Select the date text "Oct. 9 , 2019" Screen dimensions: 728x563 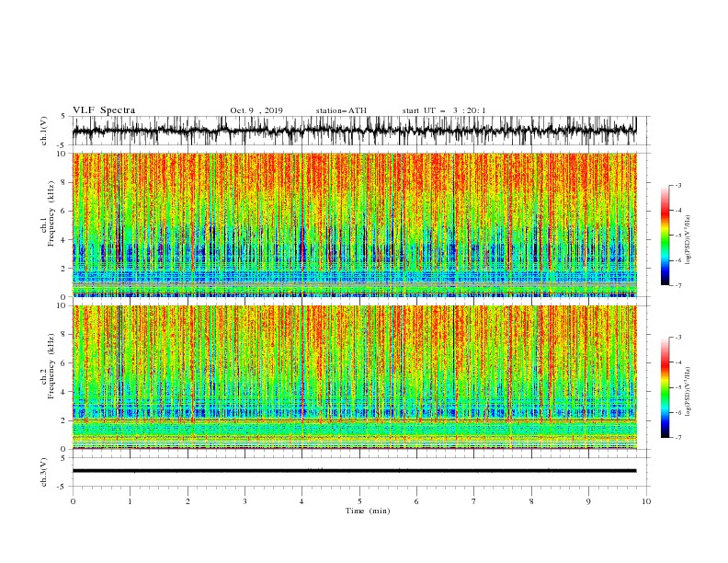click(x=256, y=110)
